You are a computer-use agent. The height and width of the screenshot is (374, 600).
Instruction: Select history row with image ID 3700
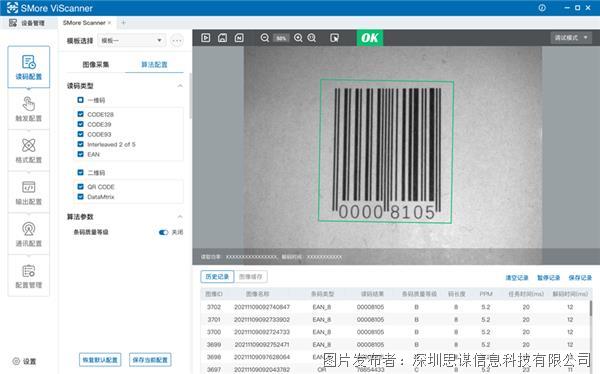[395, 332]
